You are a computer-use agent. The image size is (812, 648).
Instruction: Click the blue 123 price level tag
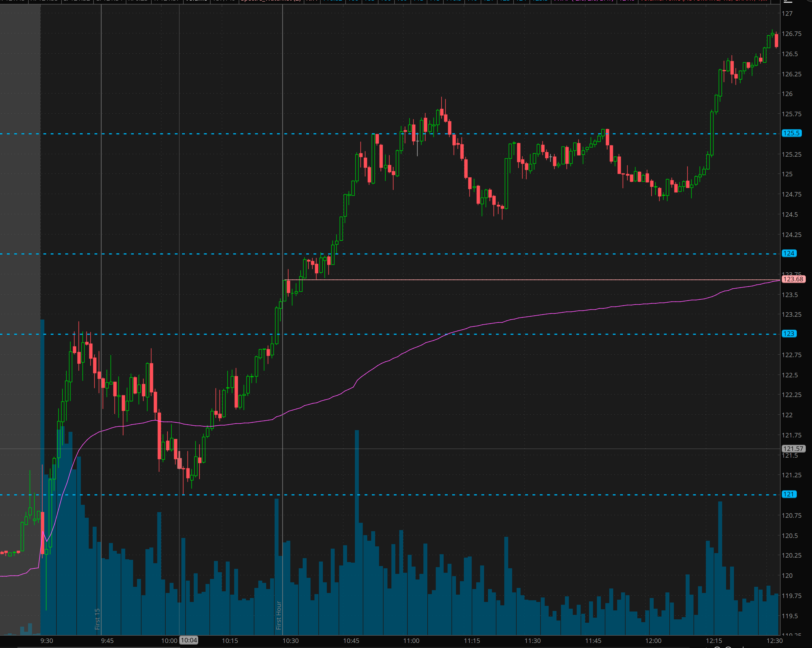tap(789, 334)
